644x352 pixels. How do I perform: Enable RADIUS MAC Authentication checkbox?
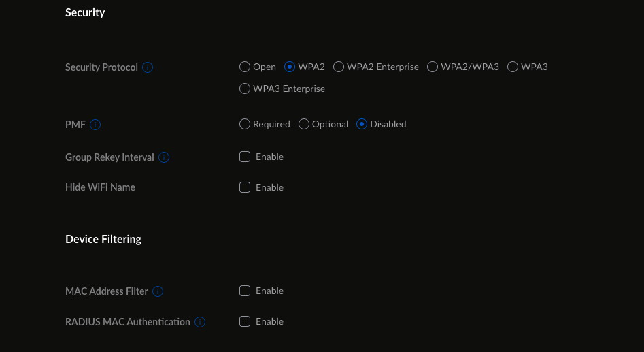coord(245,321)
